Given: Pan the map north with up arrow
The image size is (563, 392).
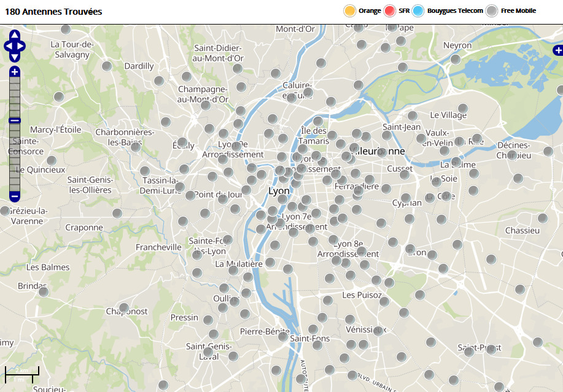Looking at the screenshot, I should tap(15, 35).
